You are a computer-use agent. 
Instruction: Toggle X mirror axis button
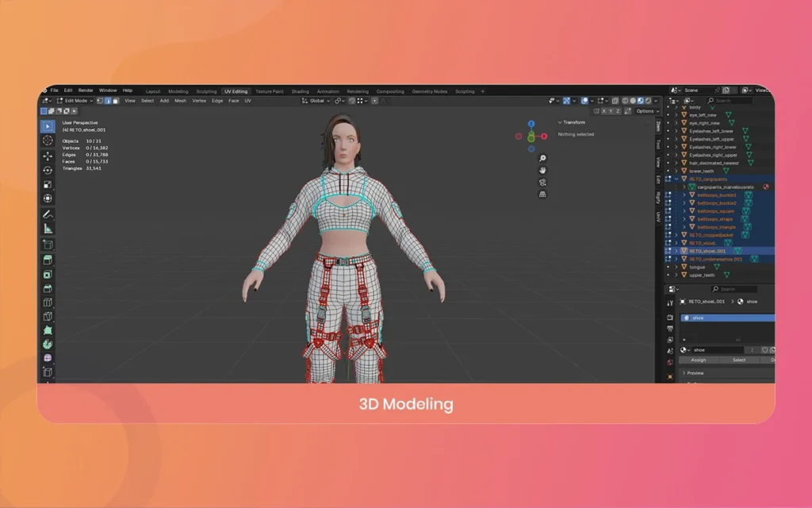coord(603,111)
